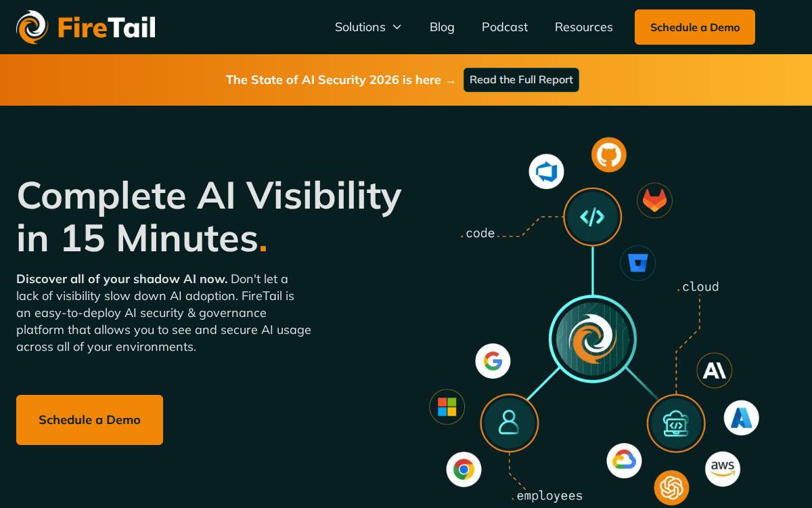The height and width of the screenshot is (508, 812).
Task: Open the Resources menu item
Action: [584, 27]
